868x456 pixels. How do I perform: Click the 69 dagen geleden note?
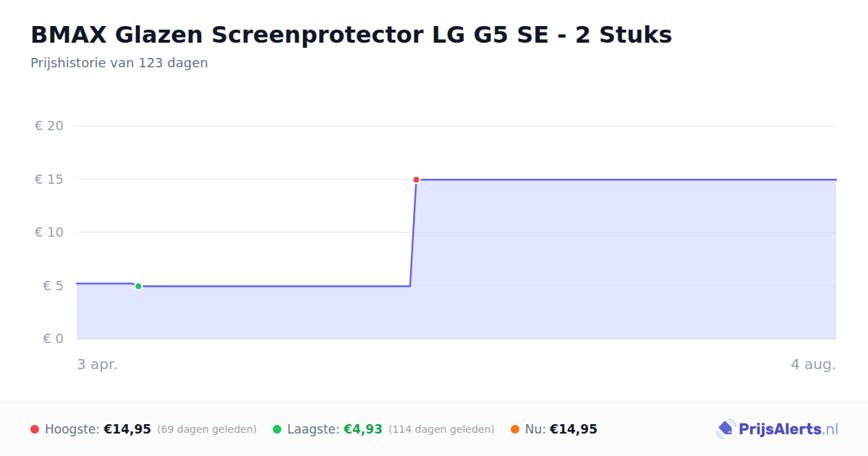coord(207,429)
